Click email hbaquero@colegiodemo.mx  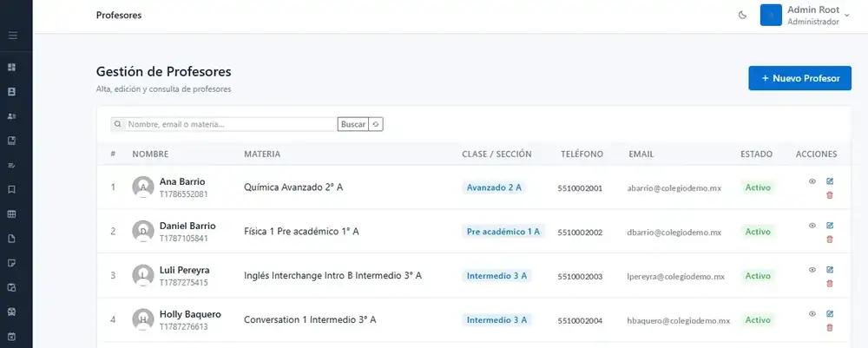tap(678, 321)
